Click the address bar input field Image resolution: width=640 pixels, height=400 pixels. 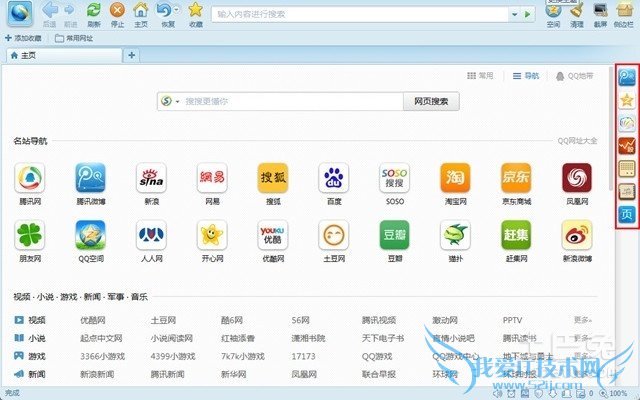point(360,14)
